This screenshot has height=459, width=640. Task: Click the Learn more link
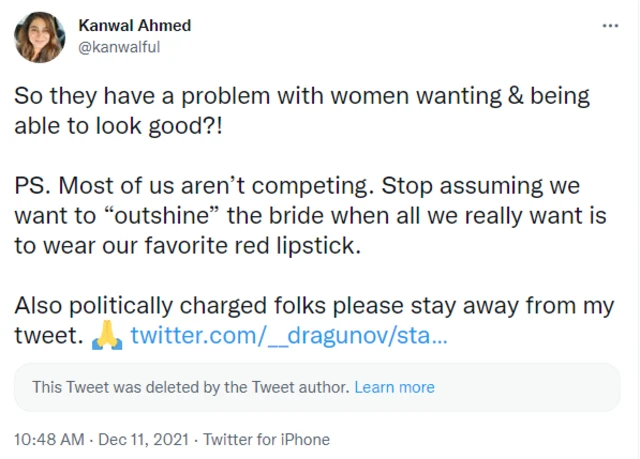(x=394, y=387)
